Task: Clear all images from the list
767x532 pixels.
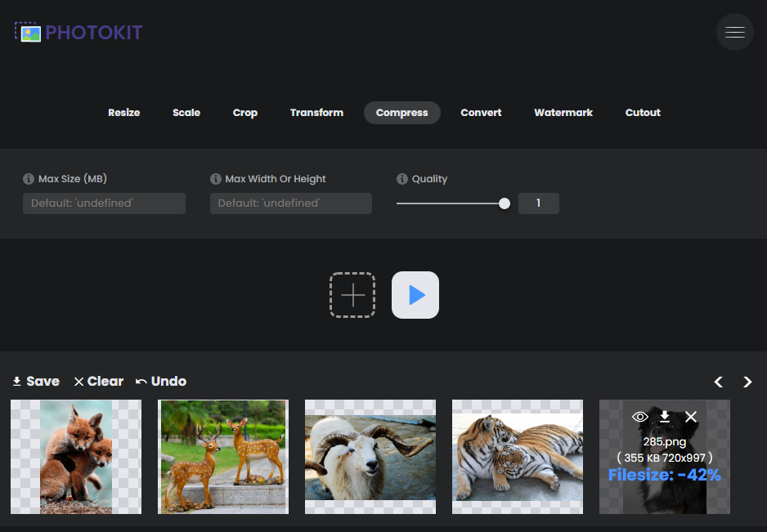Action: 99,382
